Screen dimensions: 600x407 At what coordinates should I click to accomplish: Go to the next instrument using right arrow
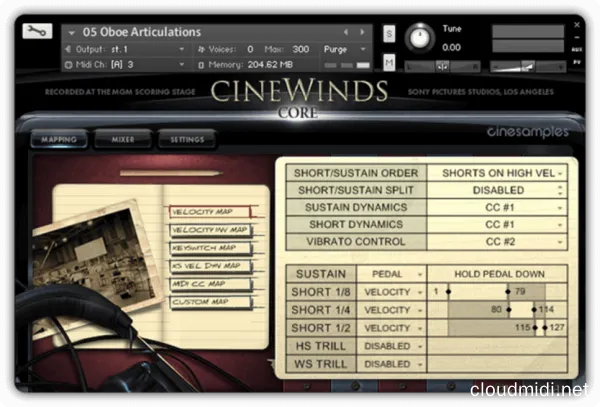pos(360,32)
